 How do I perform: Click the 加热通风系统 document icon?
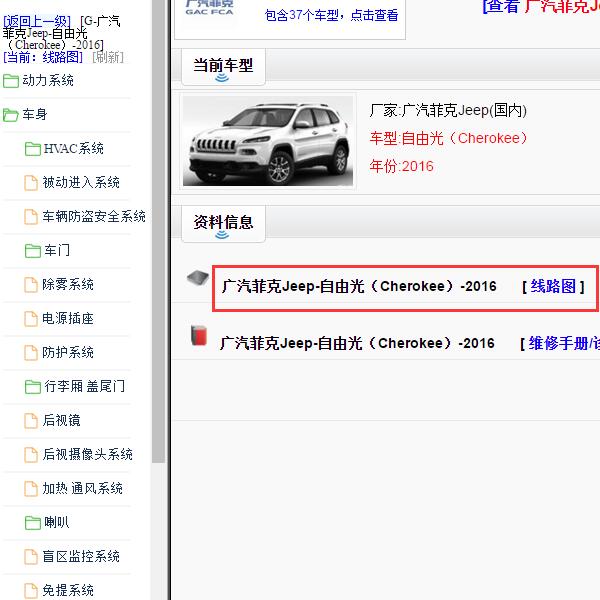[x=31, y=488]
